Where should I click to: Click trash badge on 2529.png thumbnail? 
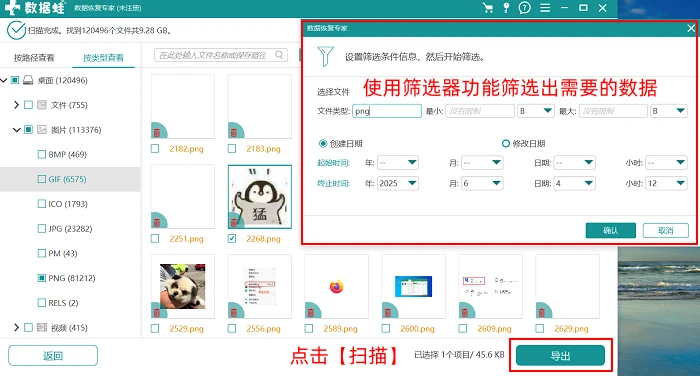point(157,312)
